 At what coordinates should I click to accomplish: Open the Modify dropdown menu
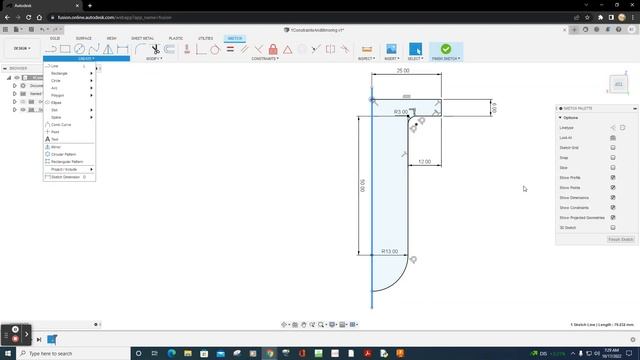tap(154, 59)
